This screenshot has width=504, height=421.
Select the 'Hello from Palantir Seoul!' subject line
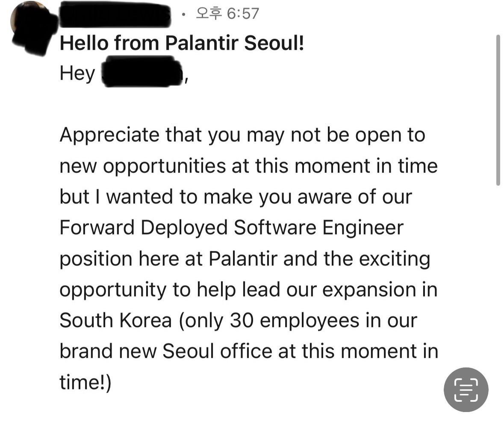182,43
